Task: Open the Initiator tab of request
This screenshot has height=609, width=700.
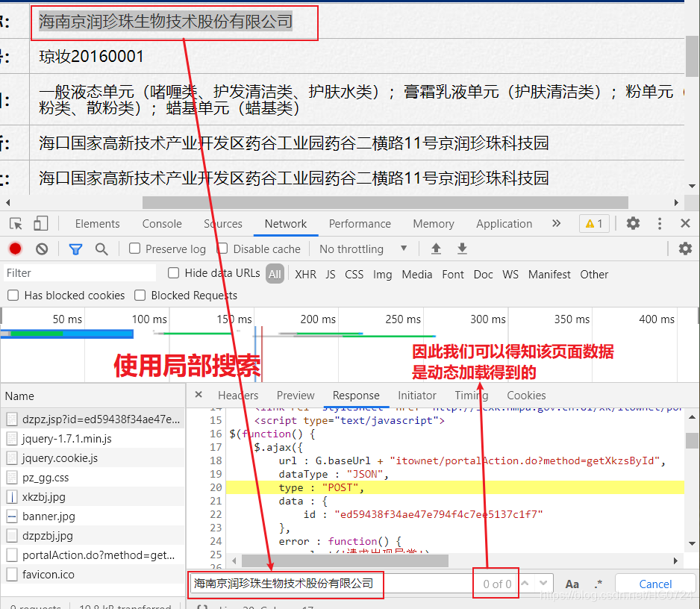Action: (417, 395)
